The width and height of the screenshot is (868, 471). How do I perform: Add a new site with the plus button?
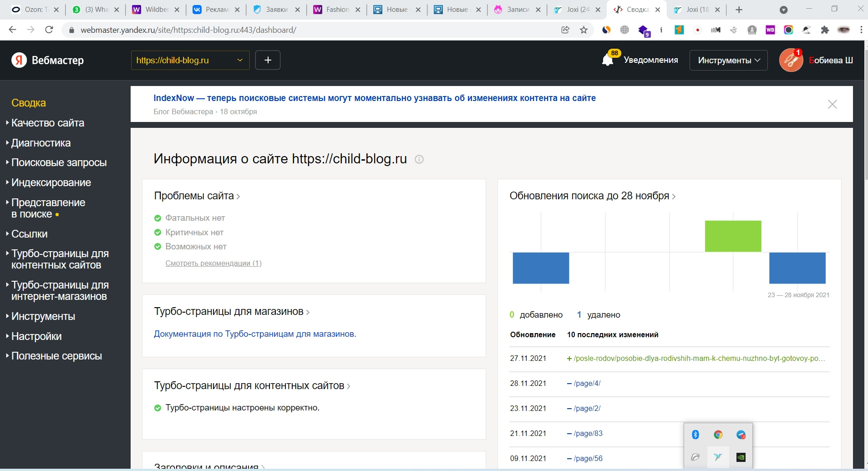[268, 60]
